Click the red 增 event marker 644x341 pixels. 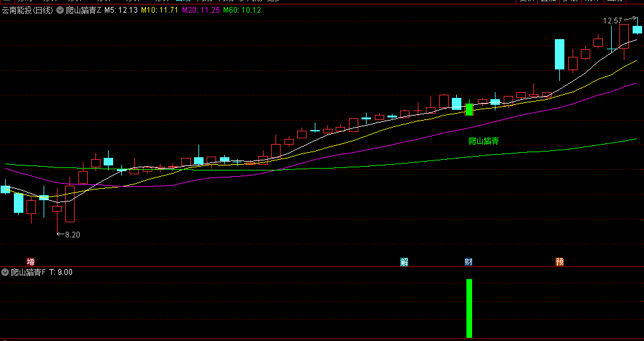[30, 262]
